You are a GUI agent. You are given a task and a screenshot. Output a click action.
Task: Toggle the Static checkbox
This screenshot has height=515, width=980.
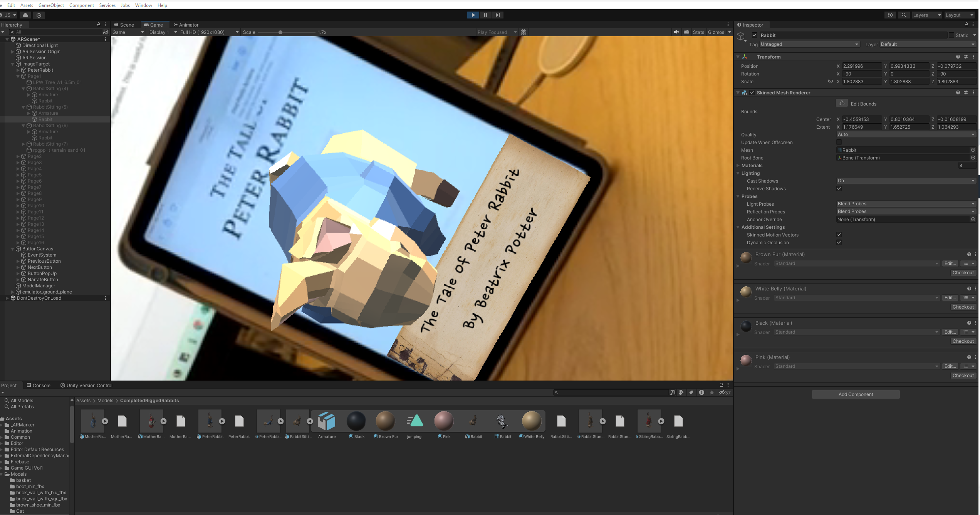[951, 35]
